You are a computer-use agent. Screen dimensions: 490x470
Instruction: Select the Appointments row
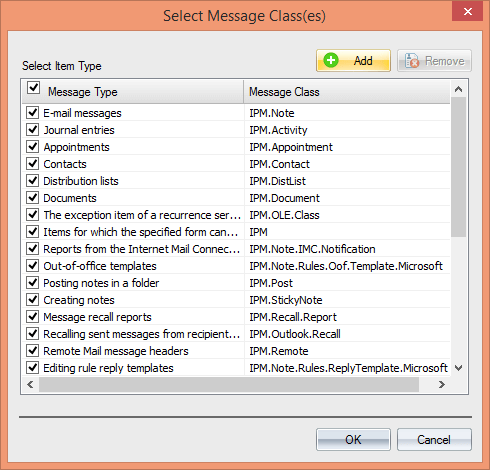tap(236, 147)
